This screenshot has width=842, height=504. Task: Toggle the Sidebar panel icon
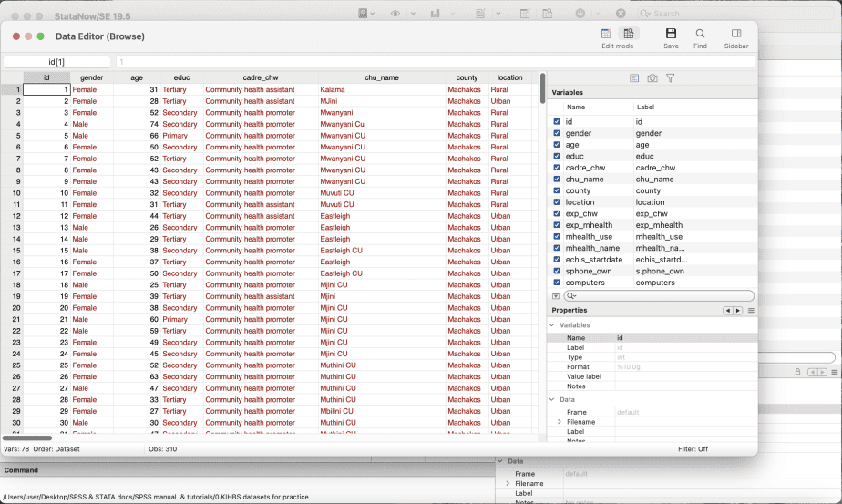click(x=736, y=34)
